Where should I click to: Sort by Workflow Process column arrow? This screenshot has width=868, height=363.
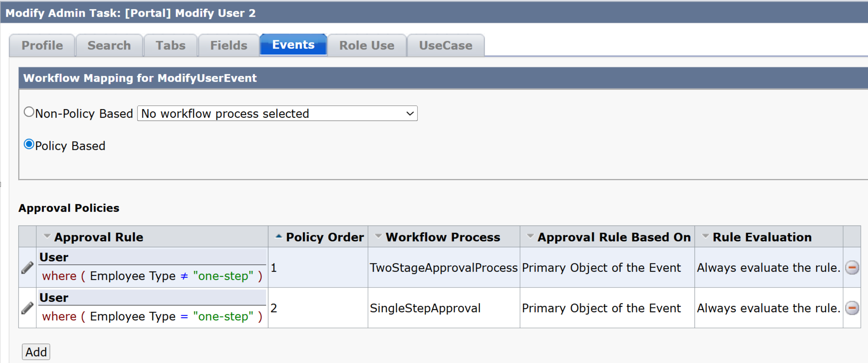pos(378,236)
